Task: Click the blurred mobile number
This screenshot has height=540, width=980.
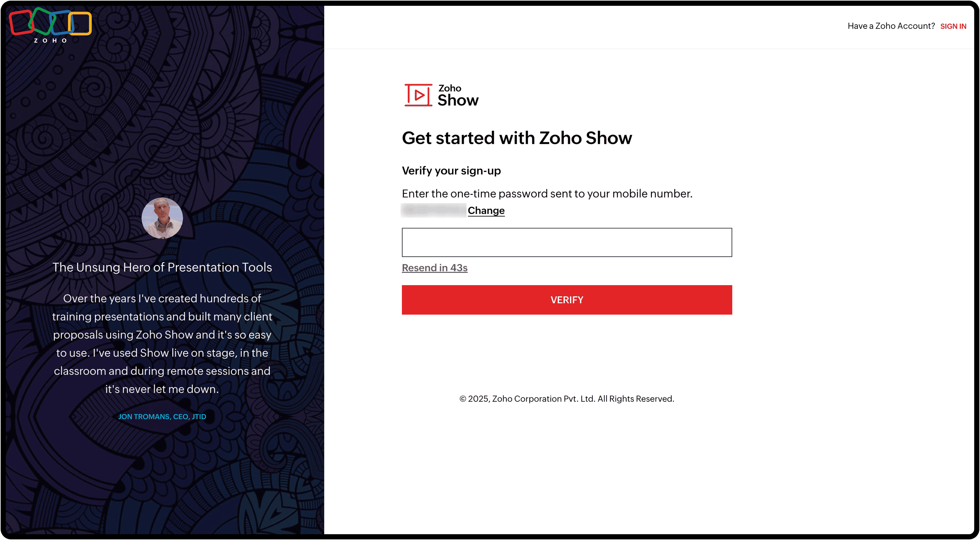Action: click(433, 210)
